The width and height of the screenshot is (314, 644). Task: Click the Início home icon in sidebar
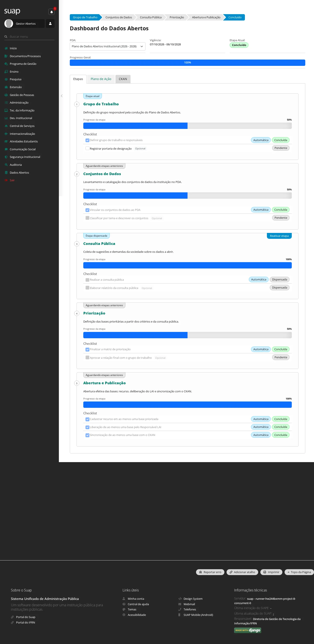(6, 48)
